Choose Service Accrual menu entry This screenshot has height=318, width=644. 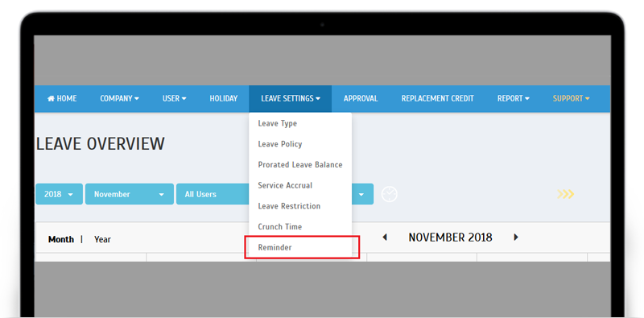click(300, 185)
